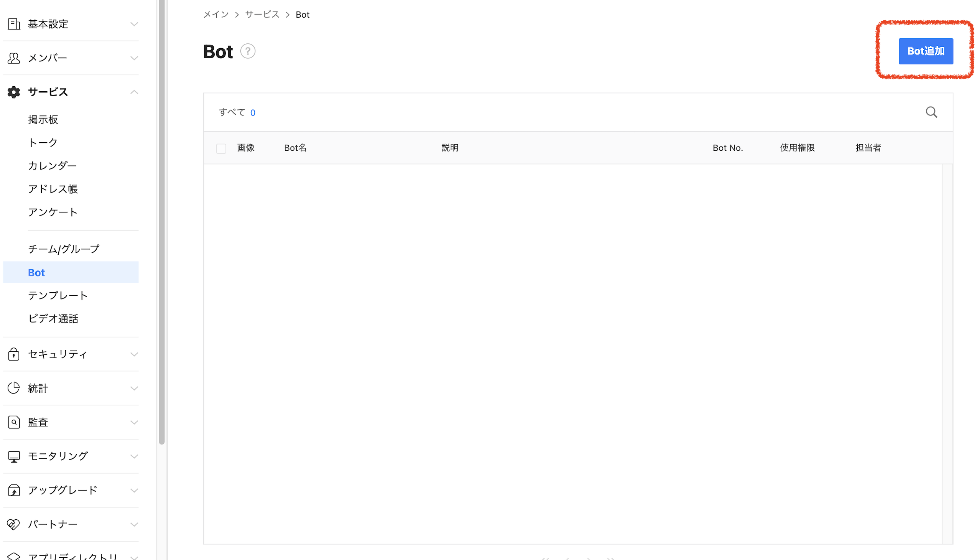Viewport: 980px width, 560px height.
Task: Open the セキュリティ lock icon
Action: (x=14, y=354)
